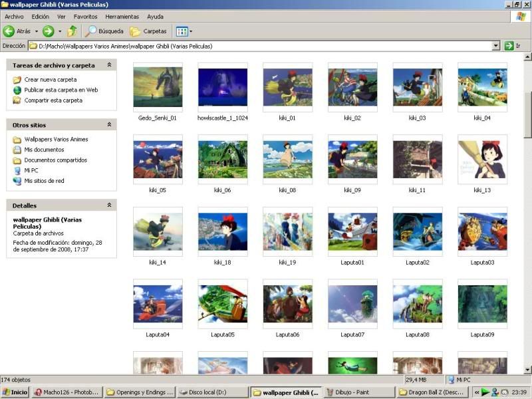This screenshot has width=532, height=399.
Task: Collapse Tareas de archivo y carpeta panel
Action: (109, 65)
